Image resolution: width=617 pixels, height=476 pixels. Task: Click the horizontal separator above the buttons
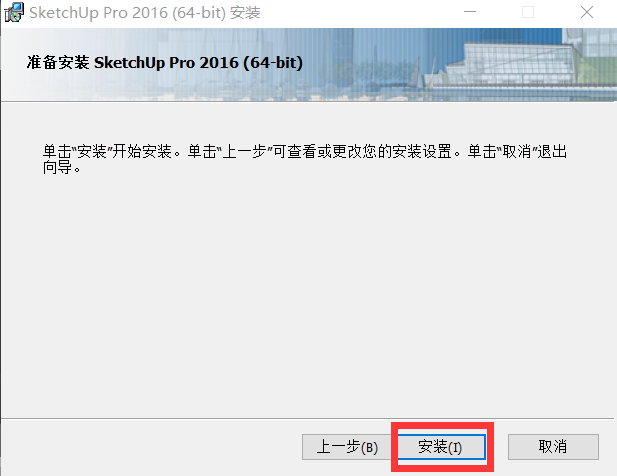(x=307, y=418)
